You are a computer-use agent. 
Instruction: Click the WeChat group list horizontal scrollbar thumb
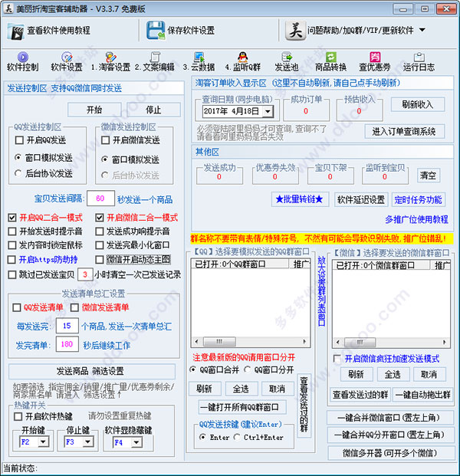click(360, 342)
